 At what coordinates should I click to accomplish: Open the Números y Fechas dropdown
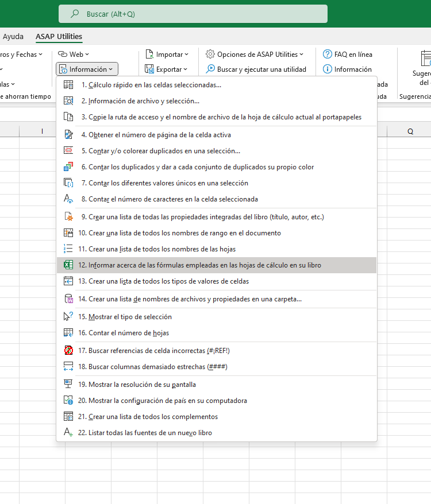click(21, 55)
